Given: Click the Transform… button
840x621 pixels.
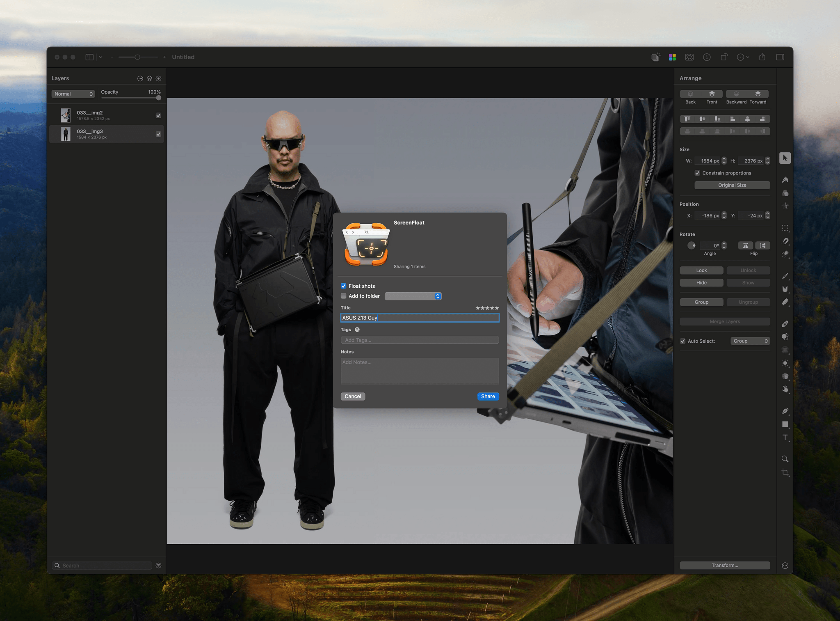Looking at the screenshot, I should (725, 566).
